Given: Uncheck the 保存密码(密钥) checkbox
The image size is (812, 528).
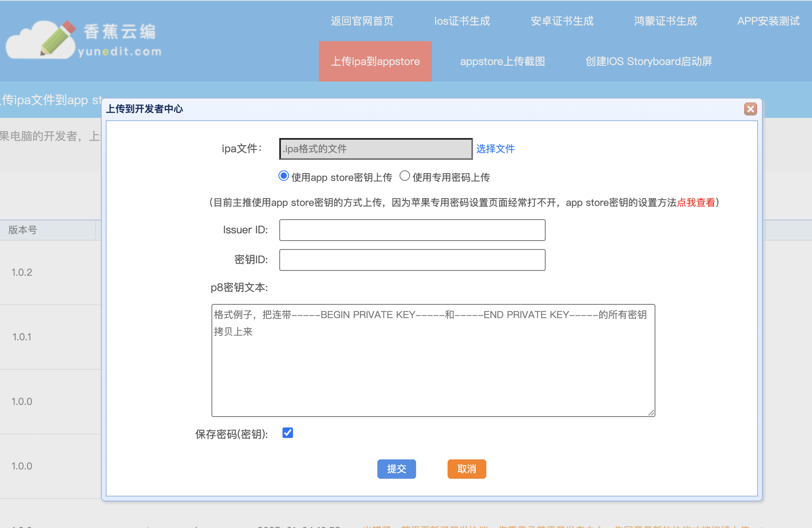Looking at the screenshot, I should (x=288, y=433).
